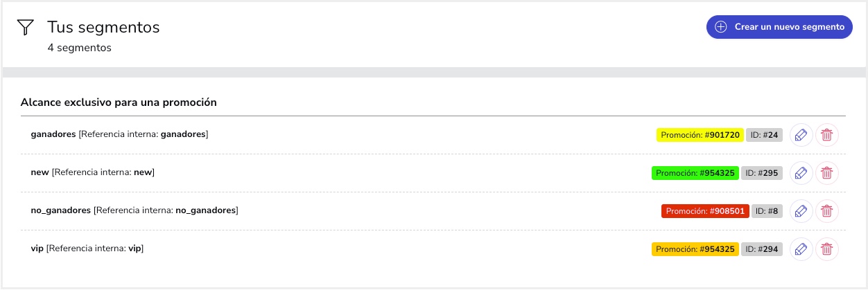
Task: Click the ID #24 badge
Action: [x=764, y=135]
